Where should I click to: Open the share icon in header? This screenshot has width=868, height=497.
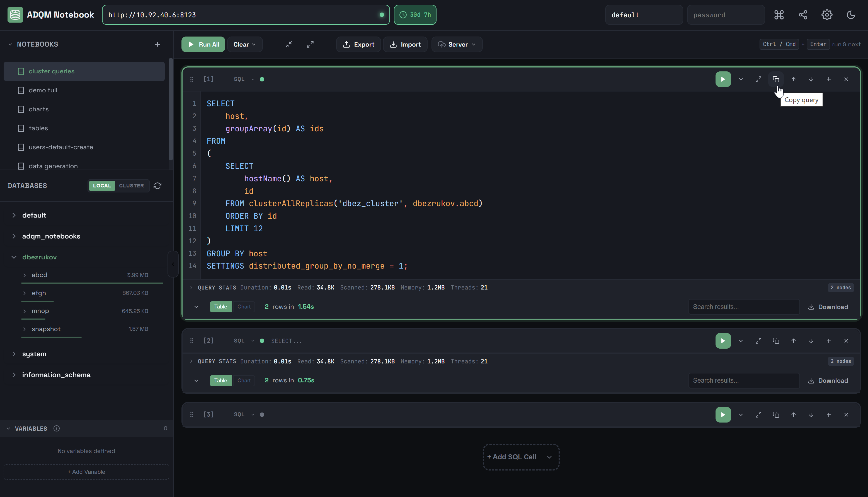[x=803, y=15]
